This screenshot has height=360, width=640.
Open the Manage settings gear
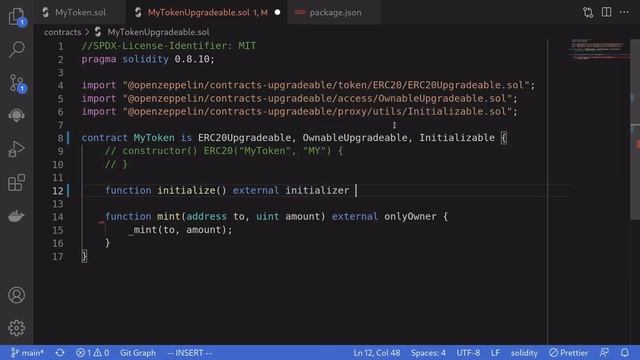[x=16, y=328]
